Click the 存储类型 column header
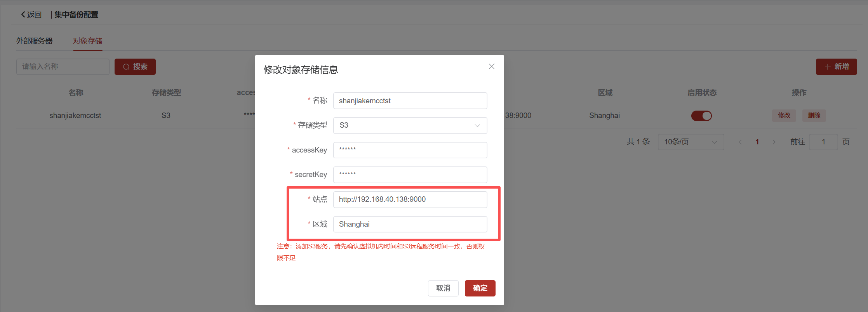 pos(166,93)
